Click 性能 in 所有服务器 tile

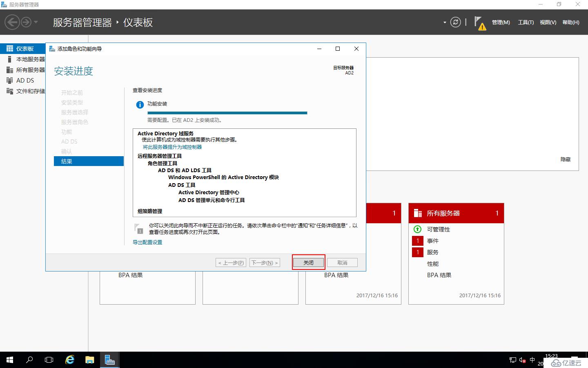tap(433, 264)
